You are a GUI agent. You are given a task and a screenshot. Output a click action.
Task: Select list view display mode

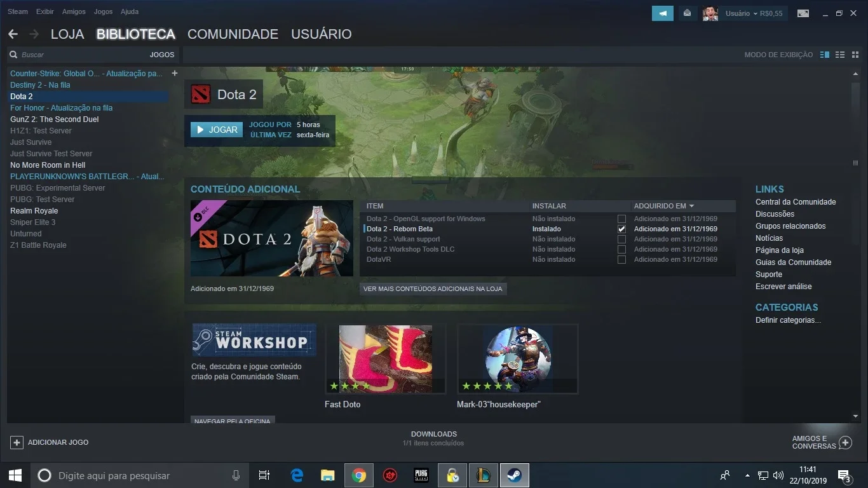coord(840,55)
